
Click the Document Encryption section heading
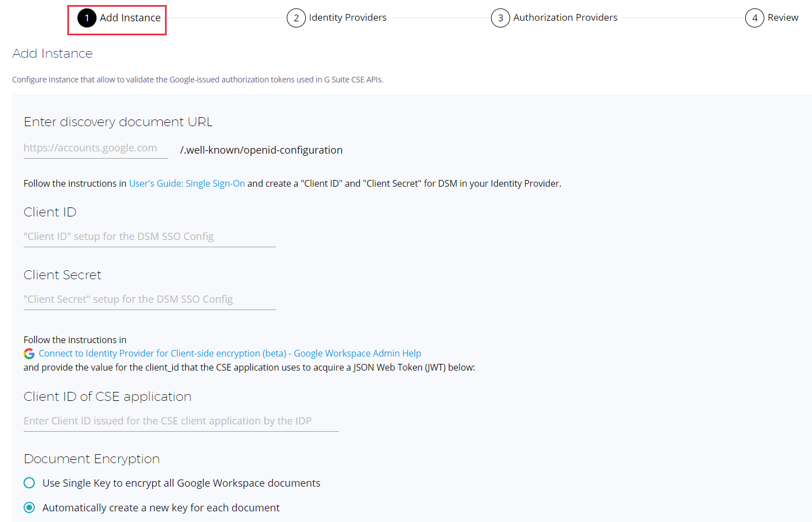(x=91, y=459)
